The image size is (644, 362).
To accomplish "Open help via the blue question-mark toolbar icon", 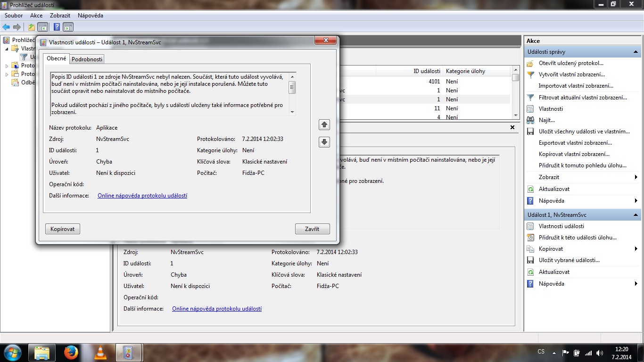I will [57, 27].
